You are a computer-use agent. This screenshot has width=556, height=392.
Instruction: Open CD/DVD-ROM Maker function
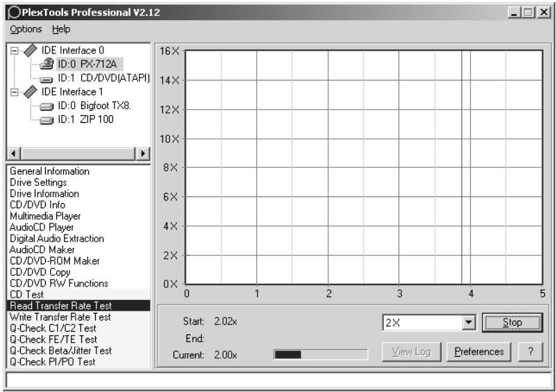click(x=55, y=261)
